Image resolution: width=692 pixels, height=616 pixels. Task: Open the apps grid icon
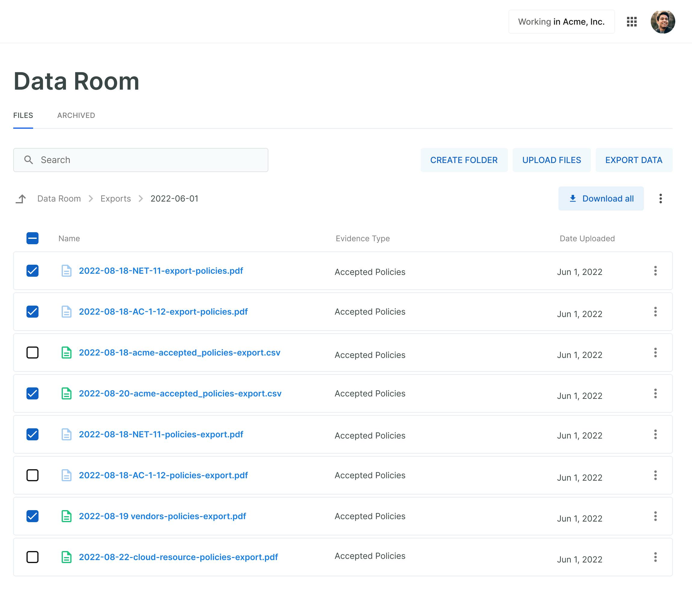tap(632, 22)
